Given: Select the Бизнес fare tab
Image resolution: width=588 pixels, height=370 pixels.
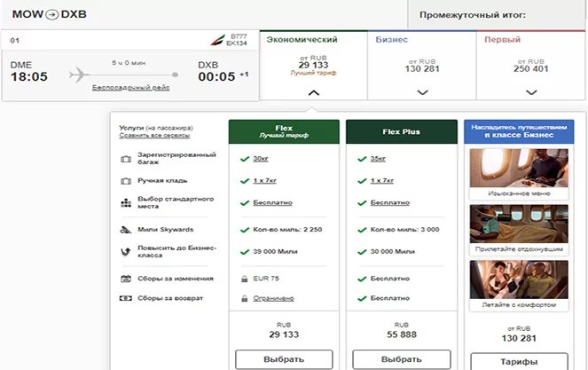Looking at the screenshot, I should [422, 66].
